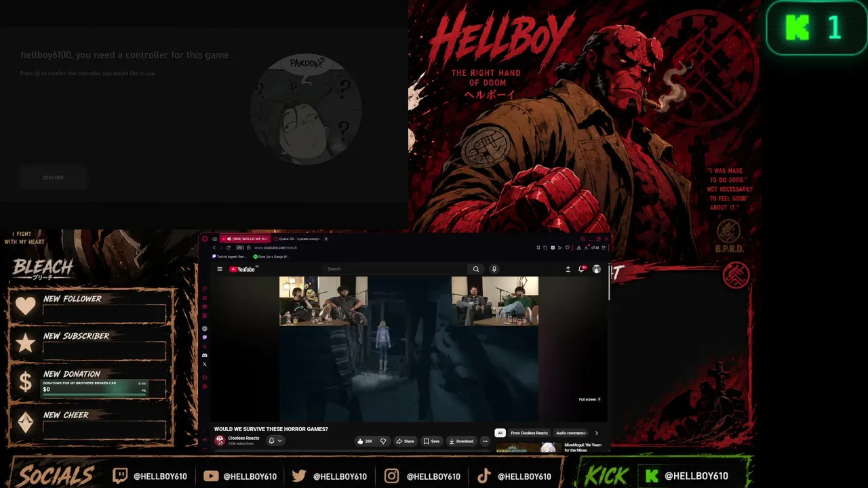This screenshot has width=868, height=488.
Task: Switch to the WOULD WE SURVIVE tab
Action: tap(245, 239)
